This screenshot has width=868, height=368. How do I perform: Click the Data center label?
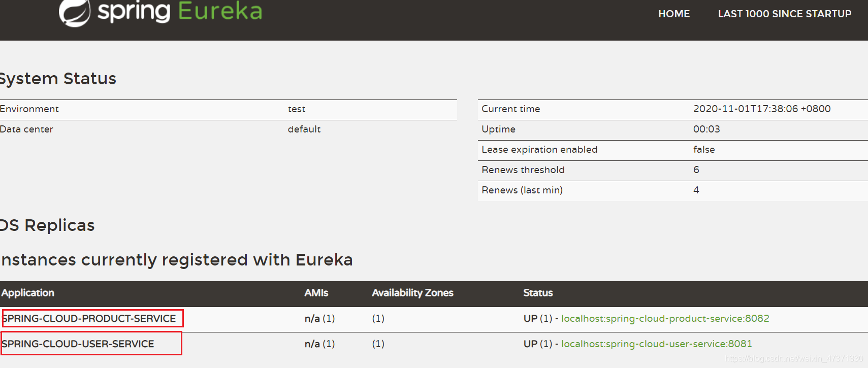[x=26, y=129]
